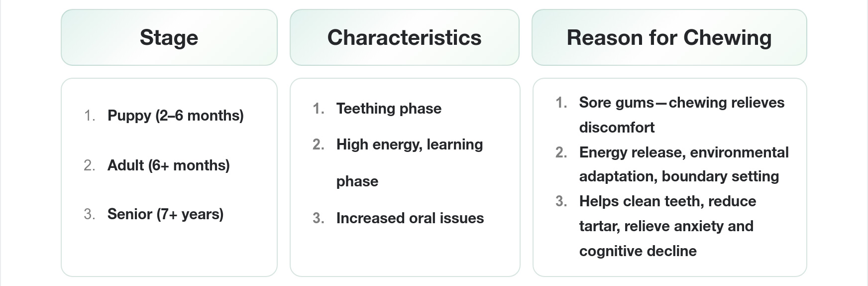Screen dimensions: 868x286
Task: Click the "Stage" column header
Action: pyautogui.click(x=169, y=38)
